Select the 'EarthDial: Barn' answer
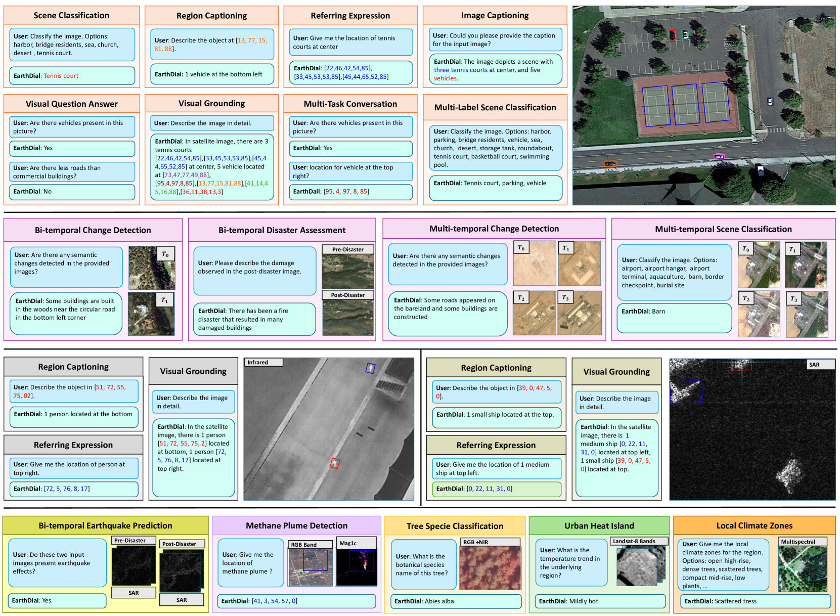840x616 pixels. coord(674,318)
